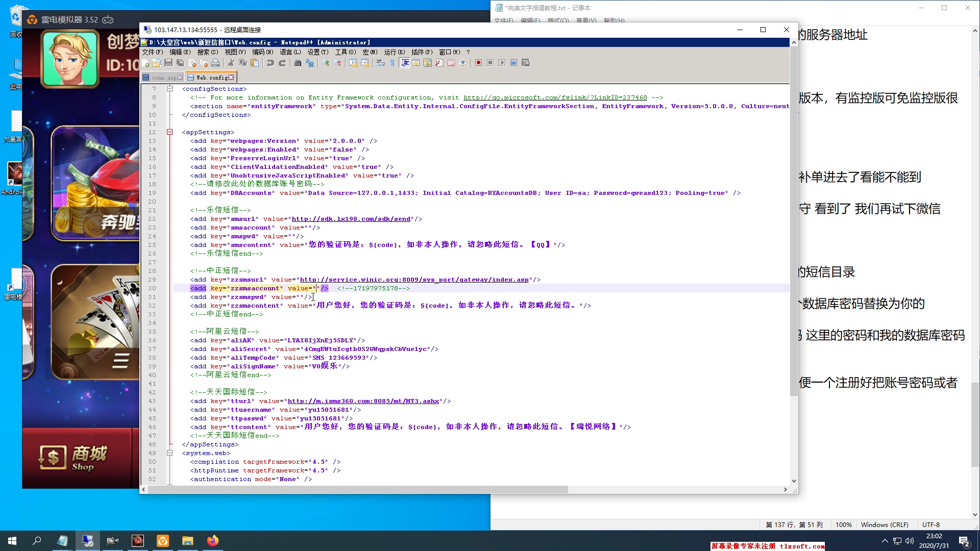Image resolution: width=980 pixels, height=551 pixels.
Task: Click the Play macro icon
Action: [x=502, y=63]
